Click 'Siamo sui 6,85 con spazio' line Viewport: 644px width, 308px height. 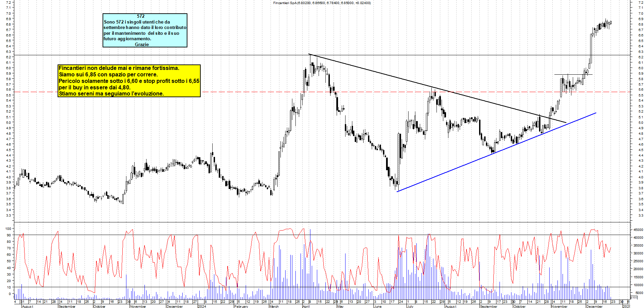click(108, 74)
